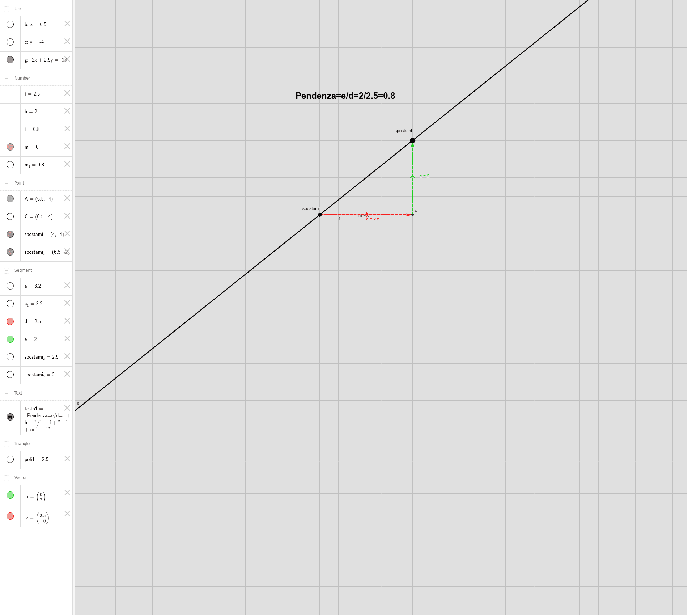The width and height of the screenshot is (688, 616).
Task: Remove point C = (6.5, -4) with X icon
Action: coord(67,216)
